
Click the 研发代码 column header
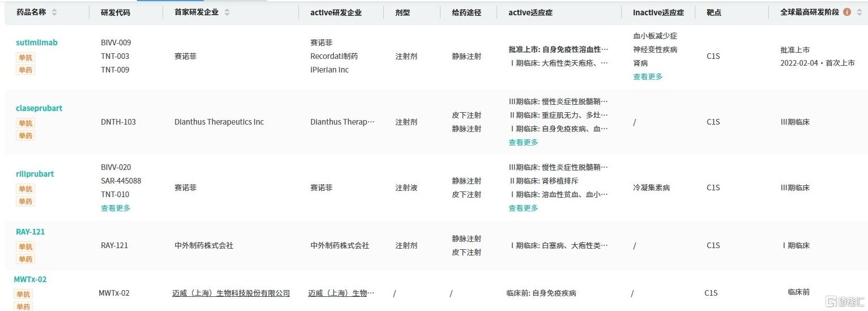click(116, 12)
